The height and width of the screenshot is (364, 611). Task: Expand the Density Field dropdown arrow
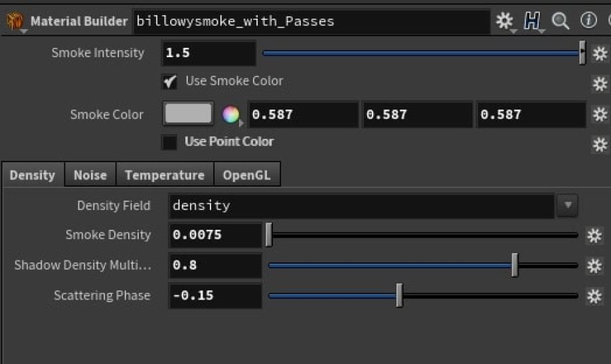(567, 205)
